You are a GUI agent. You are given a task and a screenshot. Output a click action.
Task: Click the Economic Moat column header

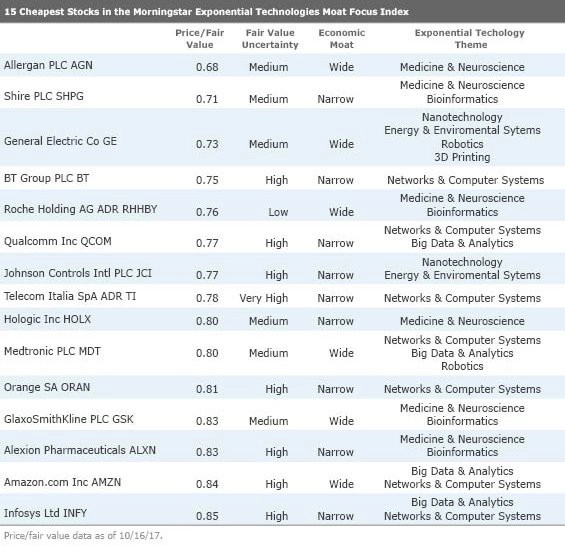click(342, 39)
